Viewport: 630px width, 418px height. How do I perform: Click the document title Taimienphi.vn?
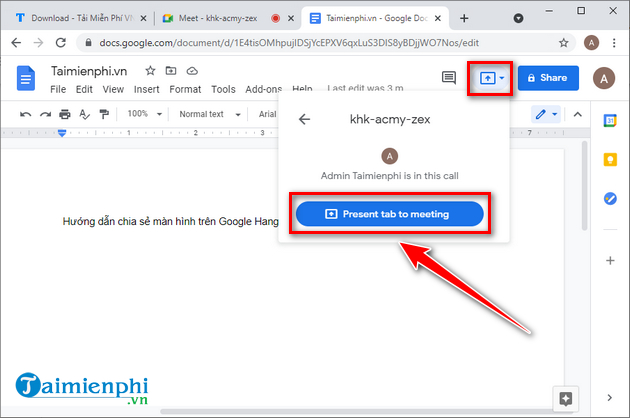(x=89, y=71)
